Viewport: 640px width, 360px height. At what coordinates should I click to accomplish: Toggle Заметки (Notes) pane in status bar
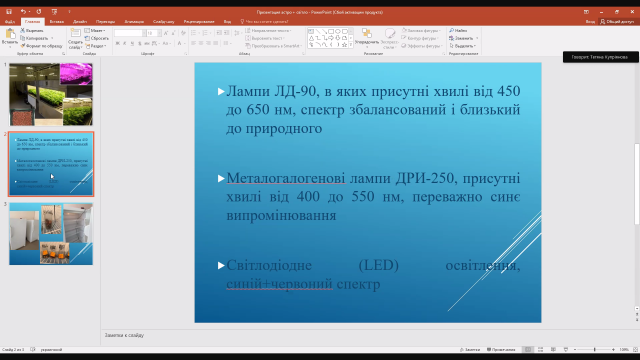[470, 350]
